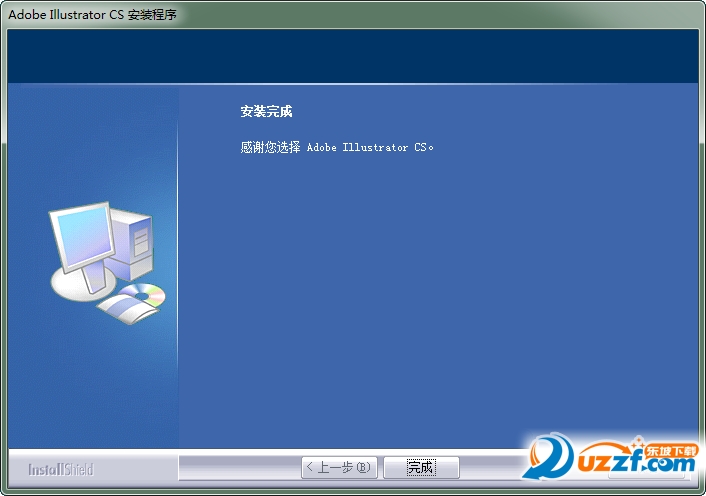Viewport: 706px width, 496px height.
Task: Click the InstallShield logo text
Action: [61, 469]
